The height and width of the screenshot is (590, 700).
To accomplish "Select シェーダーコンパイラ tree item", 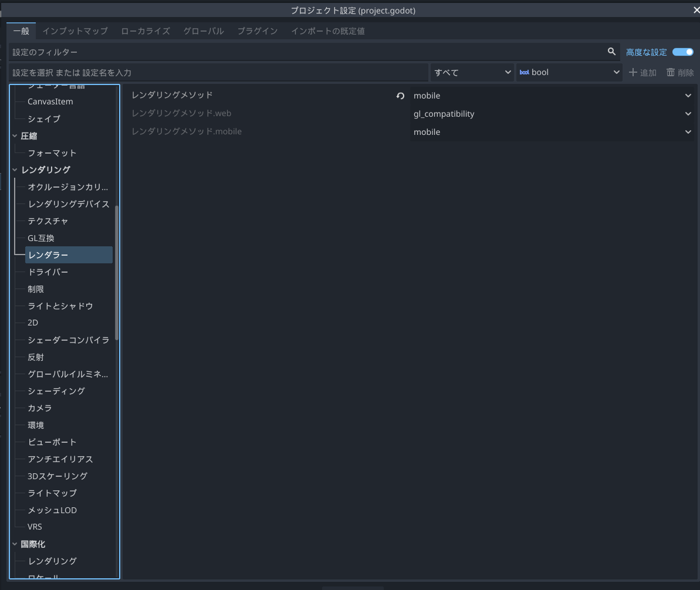I will point(69,340).
